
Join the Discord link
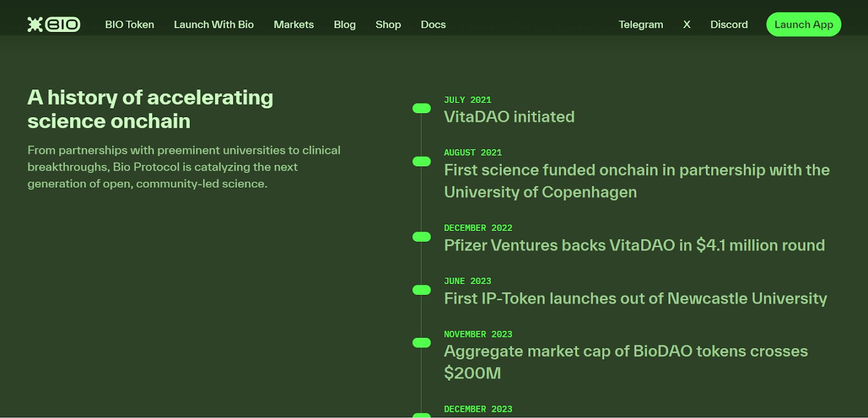point(729,24)
